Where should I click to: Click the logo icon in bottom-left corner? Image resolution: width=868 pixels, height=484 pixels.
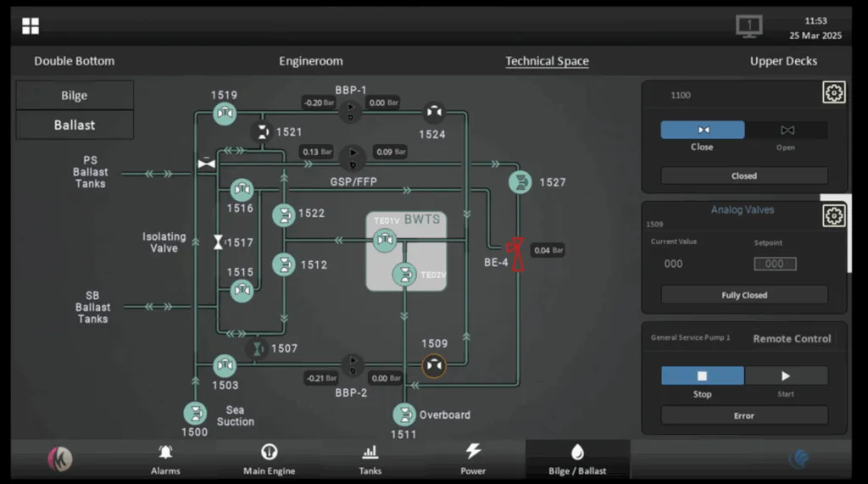(60, 459)
